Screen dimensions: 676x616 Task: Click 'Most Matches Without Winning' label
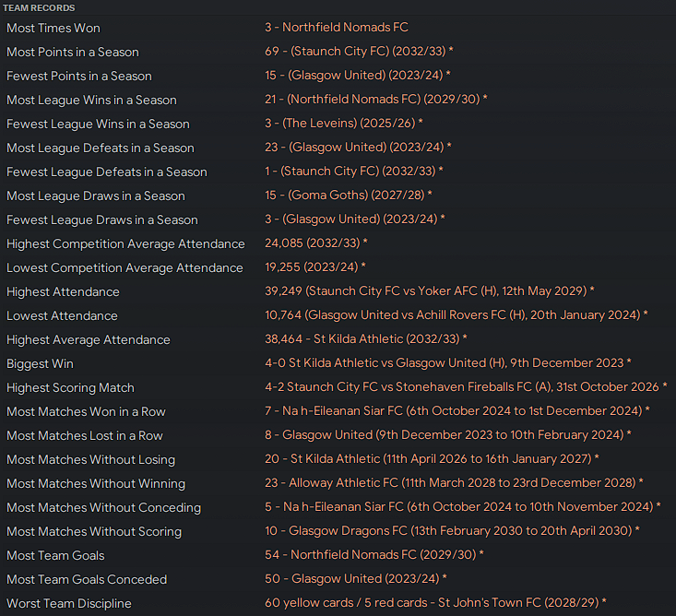click(x=96, y=483)
